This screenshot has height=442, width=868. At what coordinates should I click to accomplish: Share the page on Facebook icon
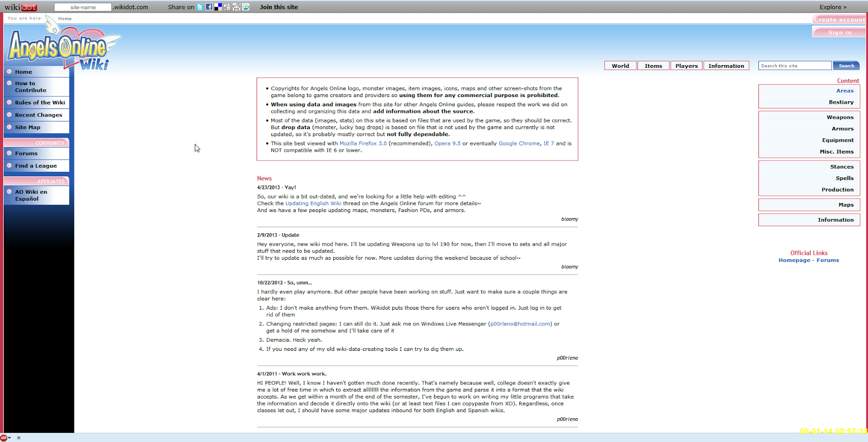point(209,7)
